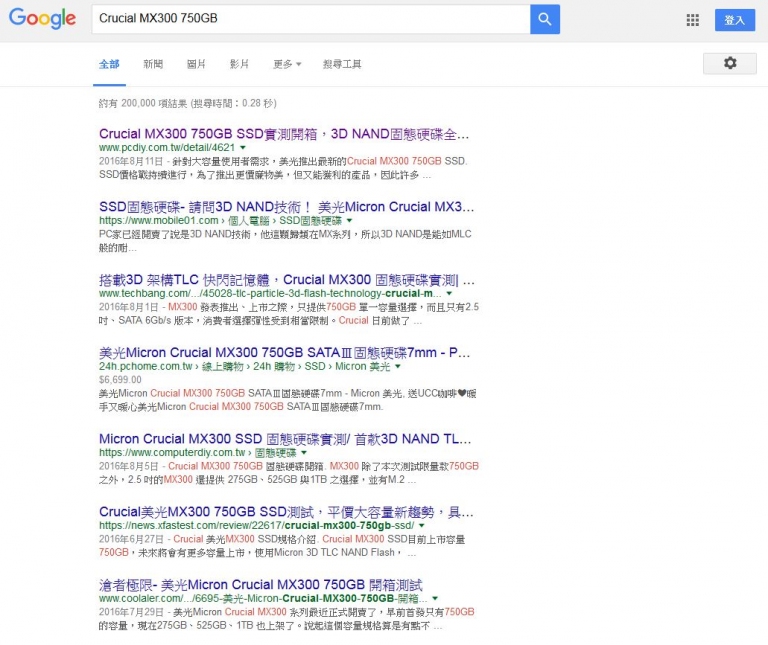Switch to the 圖片 tab
This screenshot has height=645, width=768.
[196, 64]
